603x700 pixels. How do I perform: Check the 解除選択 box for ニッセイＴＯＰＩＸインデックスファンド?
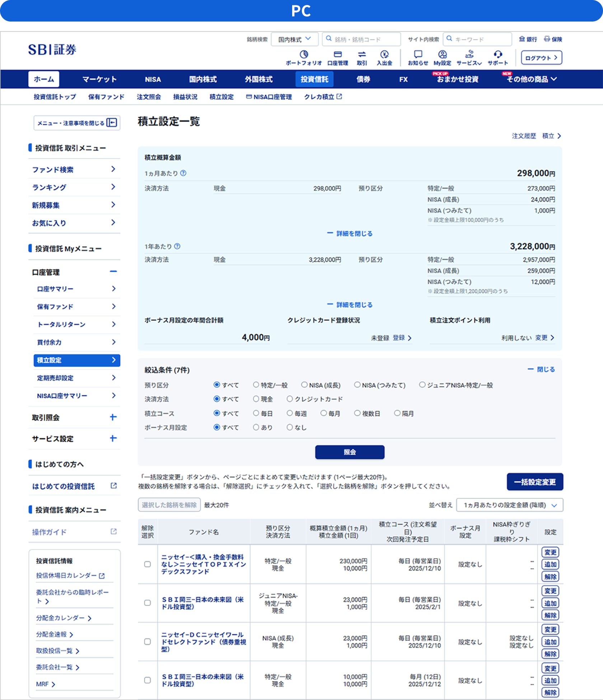point(147,564)
